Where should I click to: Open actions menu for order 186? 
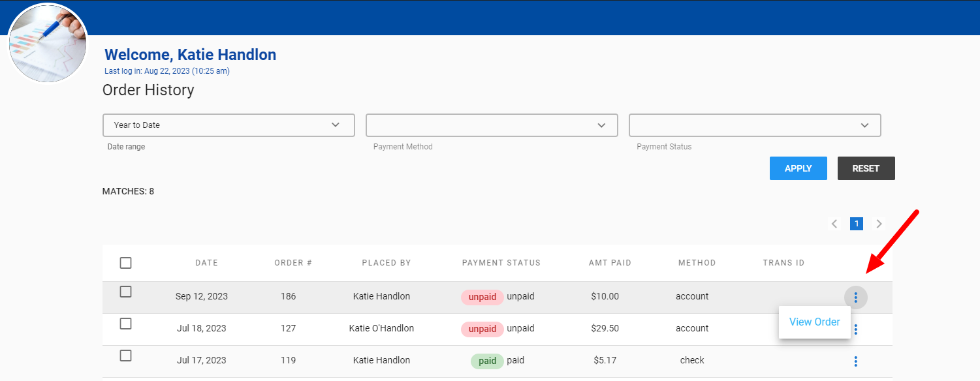(855, 298)
